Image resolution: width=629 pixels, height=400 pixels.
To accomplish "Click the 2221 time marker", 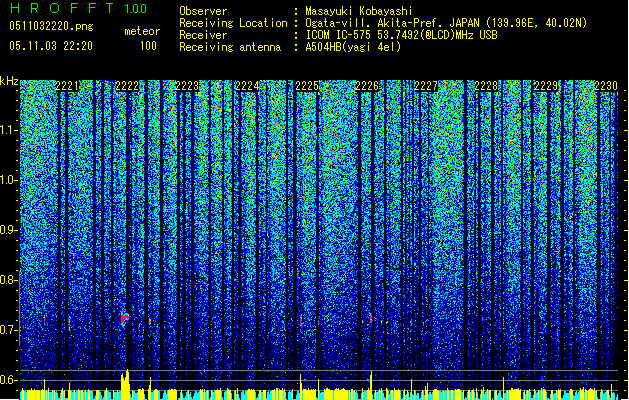I will [x=67, y=86].
